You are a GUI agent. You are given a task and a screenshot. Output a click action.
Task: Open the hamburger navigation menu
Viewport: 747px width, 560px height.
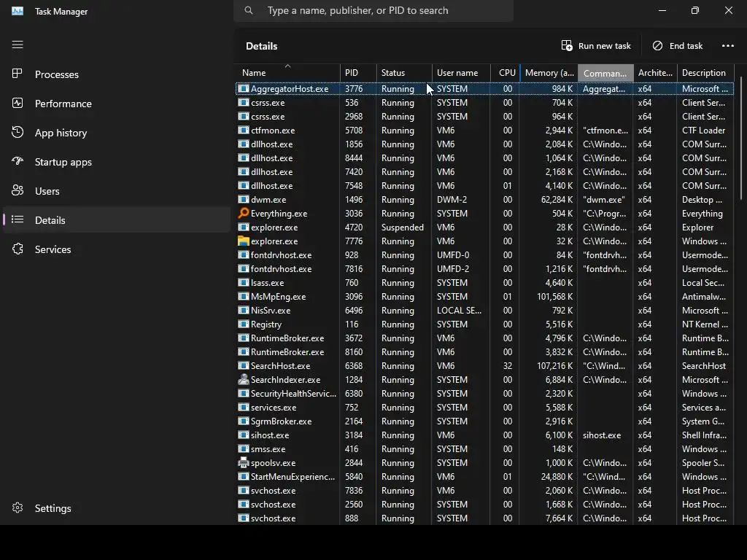[18, 44]
